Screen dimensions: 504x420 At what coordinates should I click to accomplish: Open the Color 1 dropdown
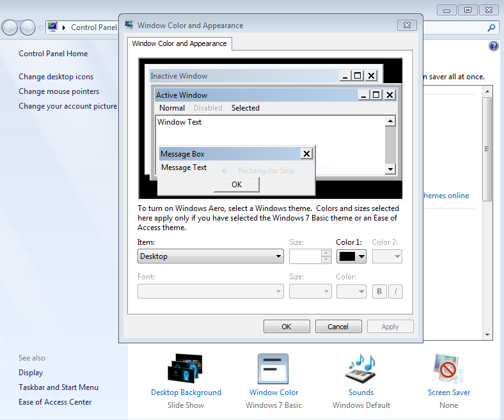point(351,256)
